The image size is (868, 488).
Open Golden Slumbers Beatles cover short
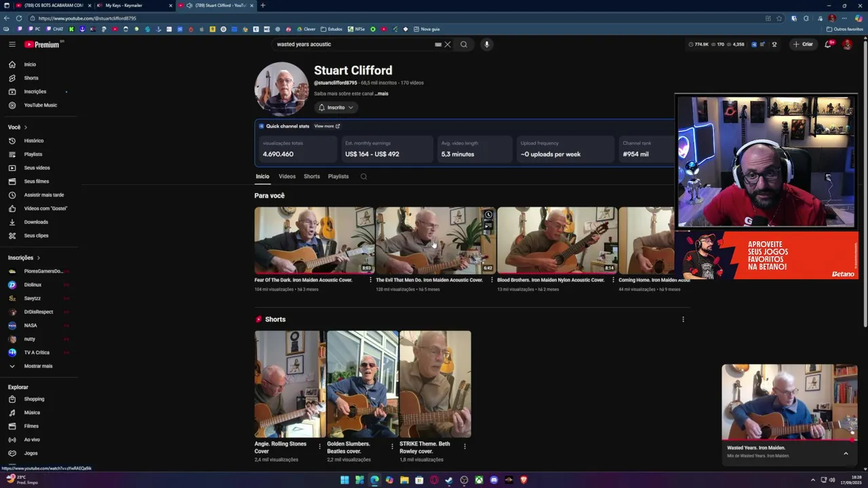tap(362, 384)
